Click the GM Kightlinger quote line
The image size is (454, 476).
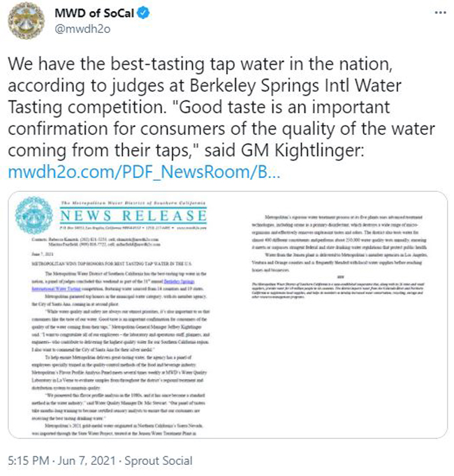pos(186,150)
